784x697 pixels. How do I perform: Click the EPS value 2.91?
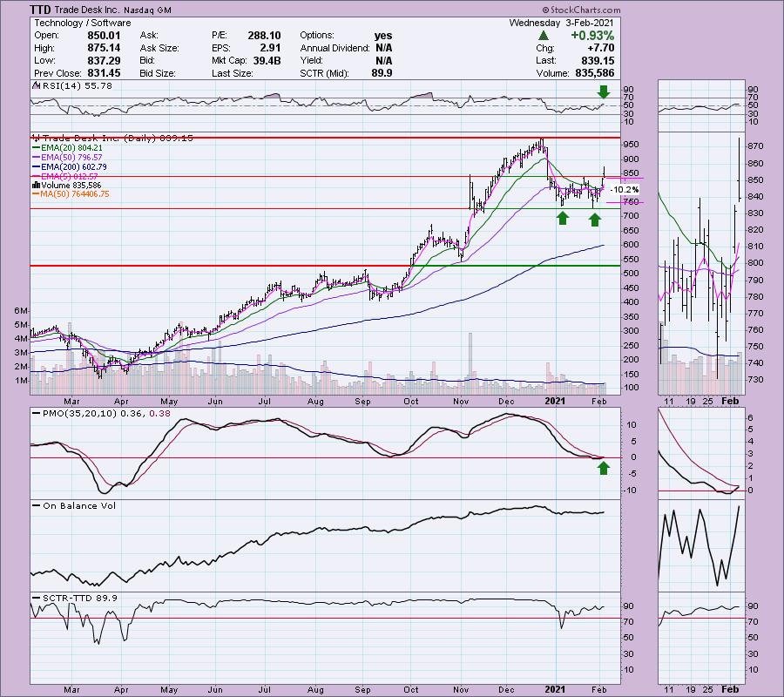[270, 48]
